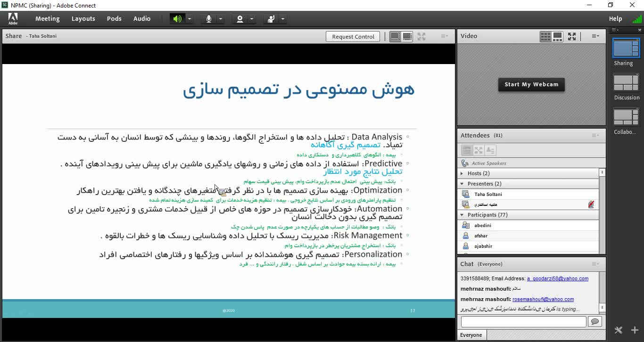Toggle the microphone in the top toolbar
The width and height of the screenshot is (644, 342).
tap(208, 19)
